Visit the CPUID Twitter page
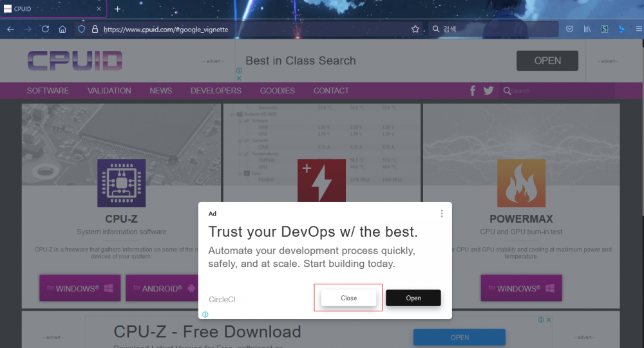Screen dimensions: 644x348 pyautogui.click(x=488, y=91)
